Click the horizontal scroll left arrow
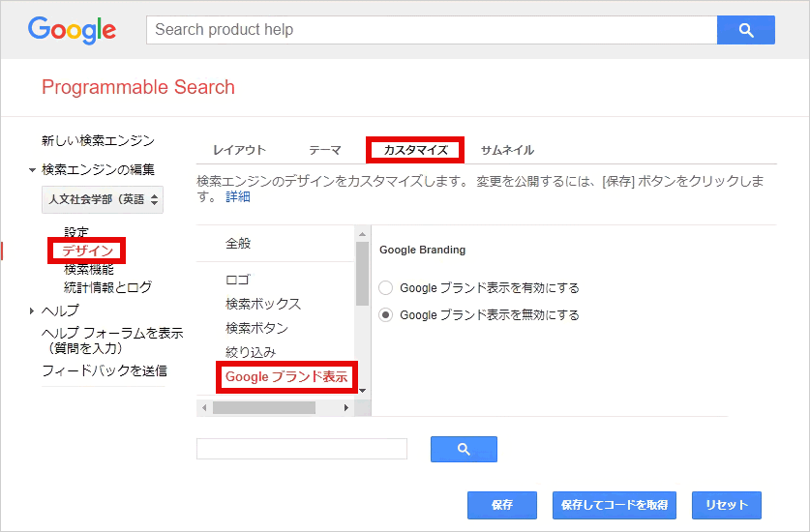This screenshot has height=532, width=810. point(204,407)
